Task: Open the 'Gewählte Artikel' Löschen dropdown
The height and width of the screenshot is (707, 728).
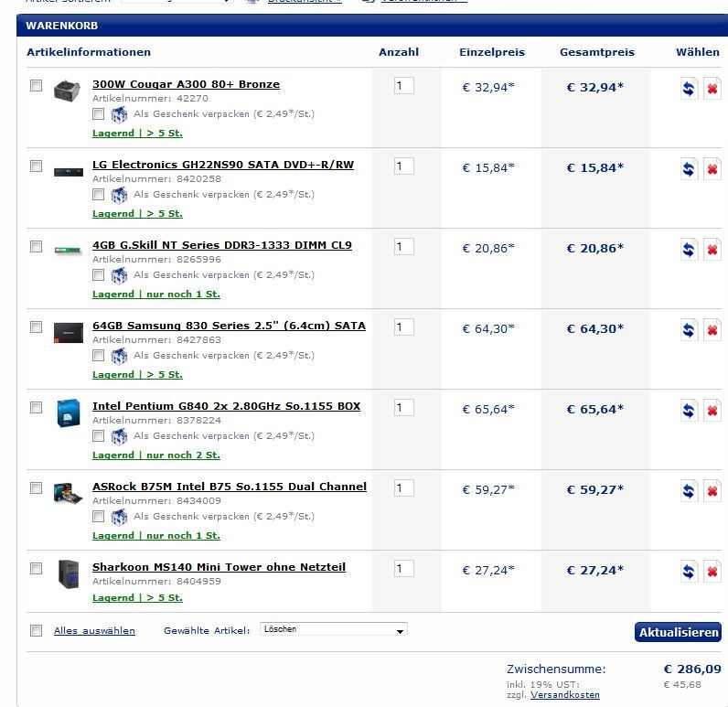Action: tap(334, 630)
